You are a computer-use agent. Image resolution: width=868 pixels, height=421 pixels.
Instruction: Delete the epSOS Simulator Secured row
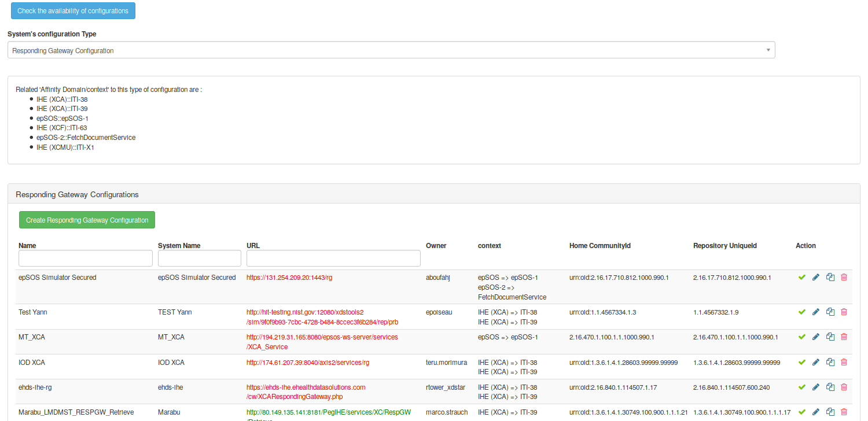(x=844, y=278)
